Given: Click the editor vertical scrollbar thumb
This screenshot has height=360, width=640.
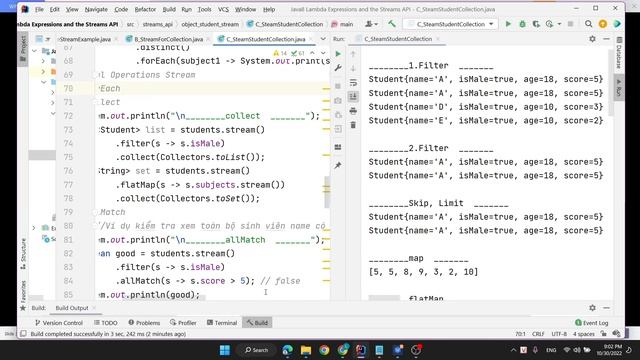Looking at the screenshot, I should click(327, 192).
